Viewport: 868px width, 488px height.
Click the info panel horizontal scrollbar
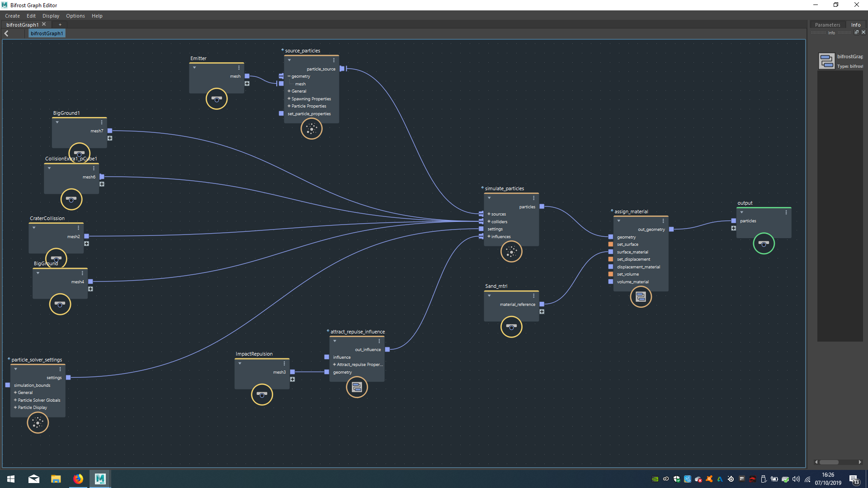tap(829, 462)
